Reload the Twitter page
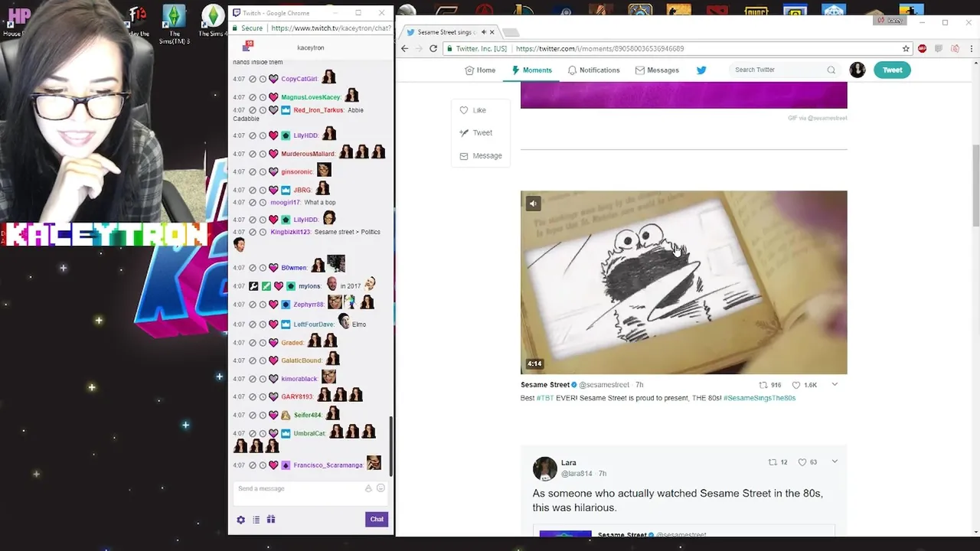Viewport: 980px width, 551px height. [x=433, y=48]
